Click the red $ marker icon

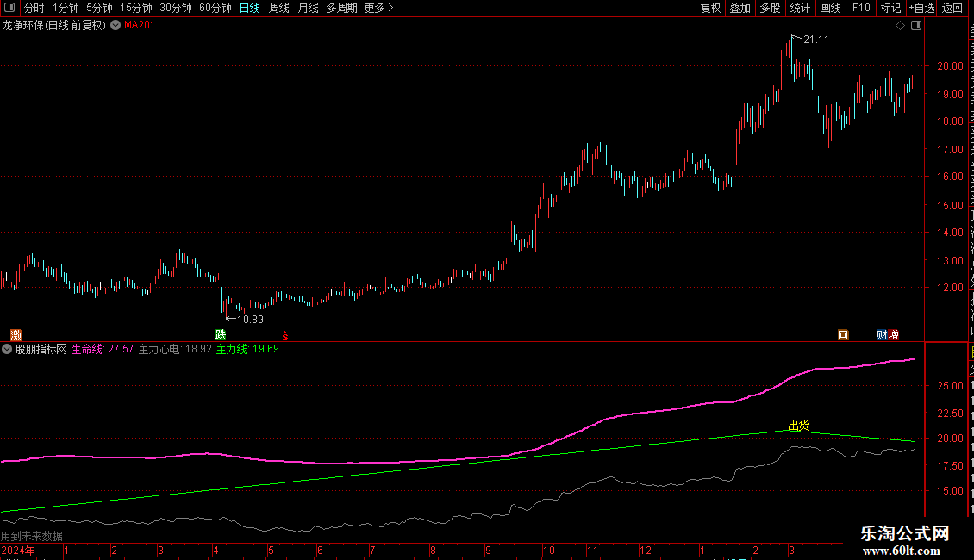point(285,336)
